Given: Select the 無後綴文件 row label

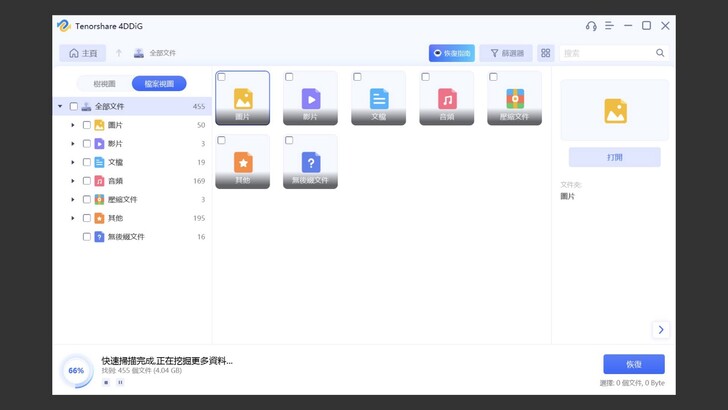Looking at the screenshot, I should 126,236.
